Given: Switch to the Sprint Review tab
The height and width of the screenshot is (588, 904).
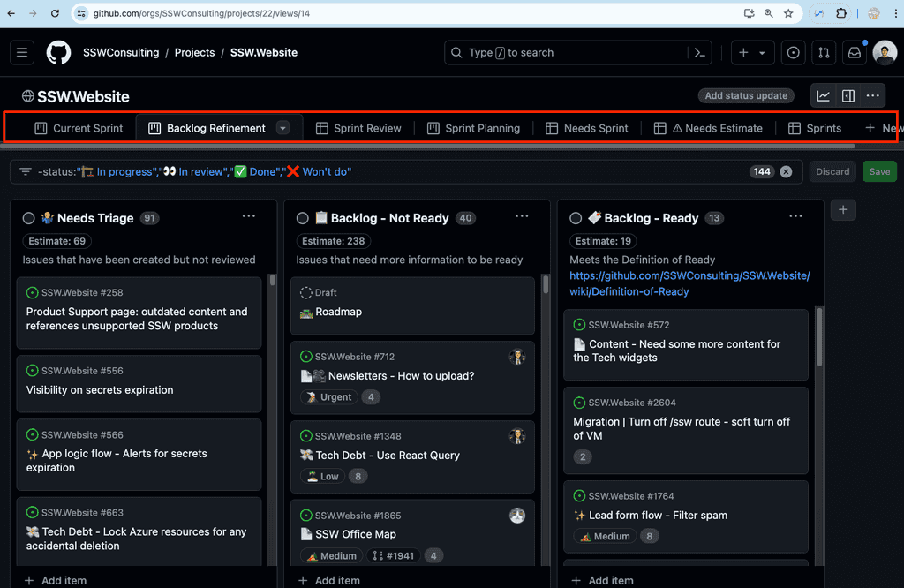Looking at the screenshot, I should pyautogui.click(x=358, y=126).
